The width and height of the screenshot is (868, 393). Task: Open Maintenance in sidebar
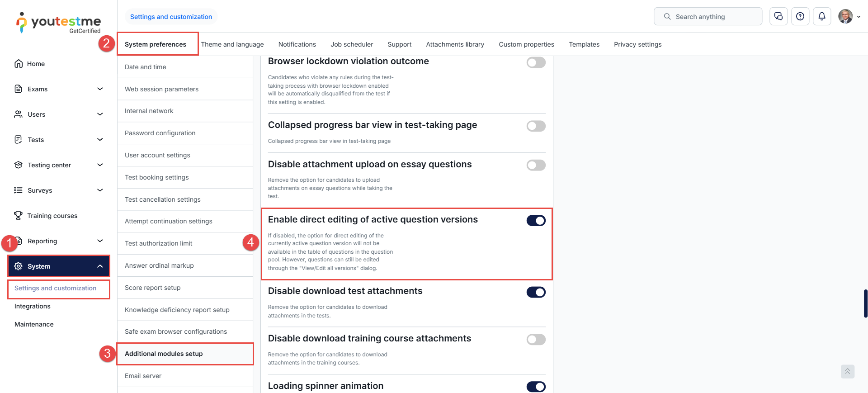coord(34,324)
